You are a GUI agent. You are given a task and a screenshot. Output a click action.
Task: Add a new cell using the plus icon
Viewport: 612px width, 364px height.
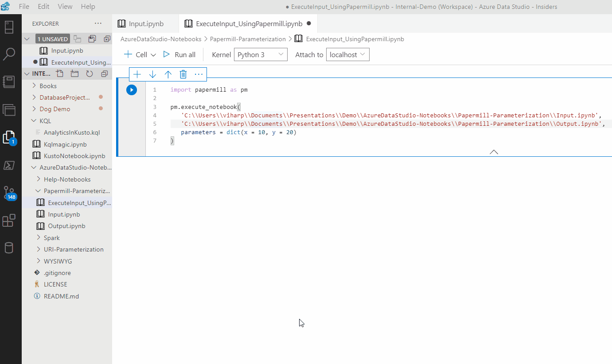coord(137,74)
